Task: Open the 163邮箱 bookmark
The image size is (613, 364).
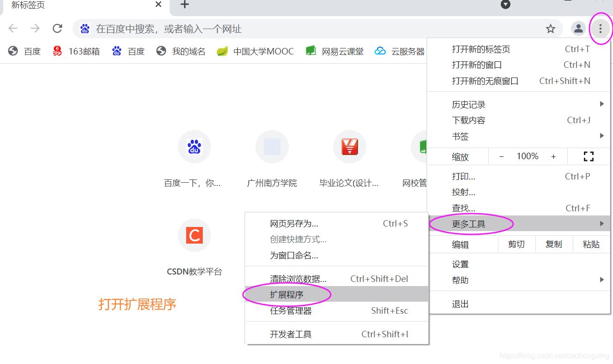Action: (76, 51)
